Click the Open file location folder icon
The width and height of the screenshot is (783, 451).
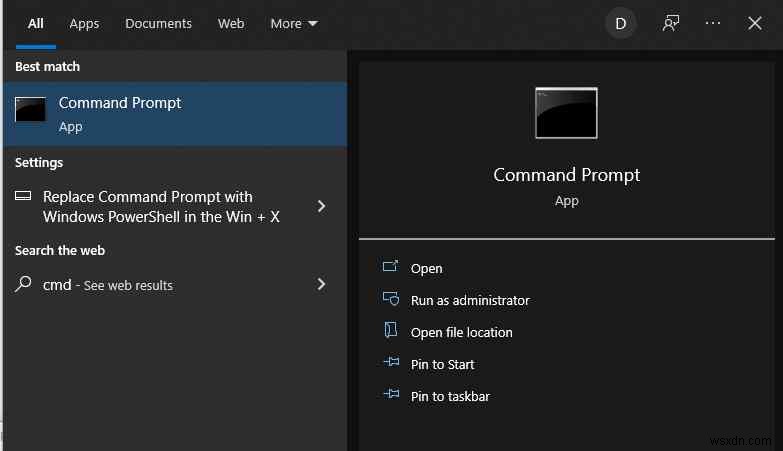tap(391, 332)
